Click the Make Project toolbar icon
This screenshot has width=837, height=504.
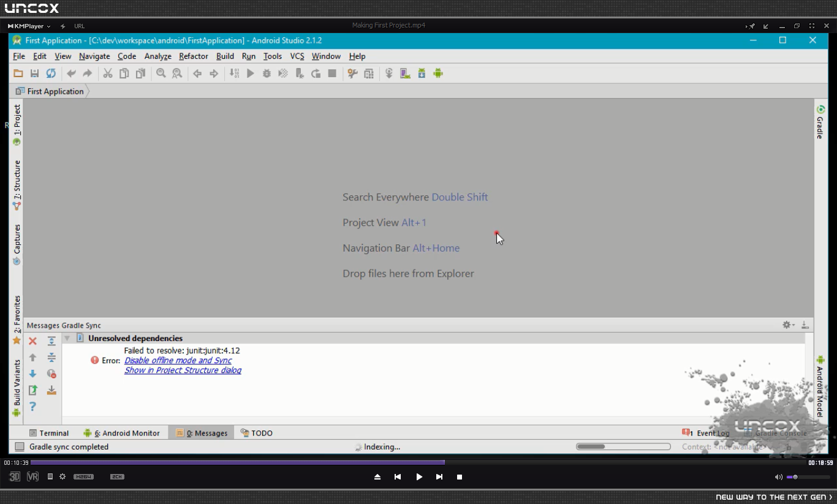234,73
